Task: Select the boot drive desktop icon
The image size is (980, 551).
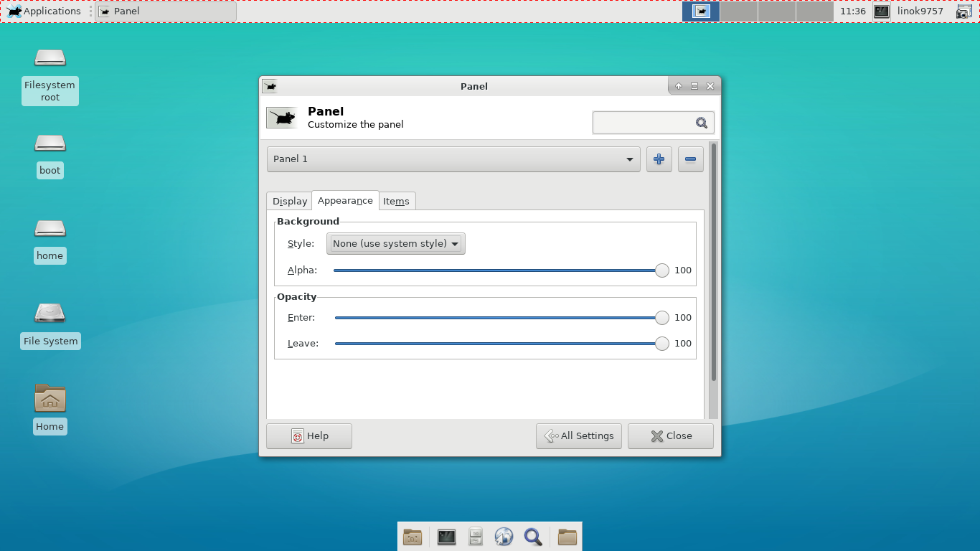Action: point(50,143)
